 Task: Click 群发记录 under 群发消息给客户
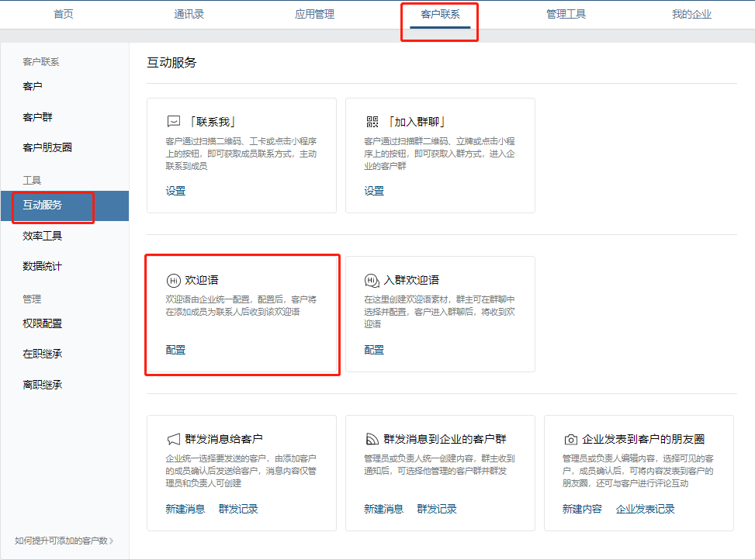(x=238, y=509)
